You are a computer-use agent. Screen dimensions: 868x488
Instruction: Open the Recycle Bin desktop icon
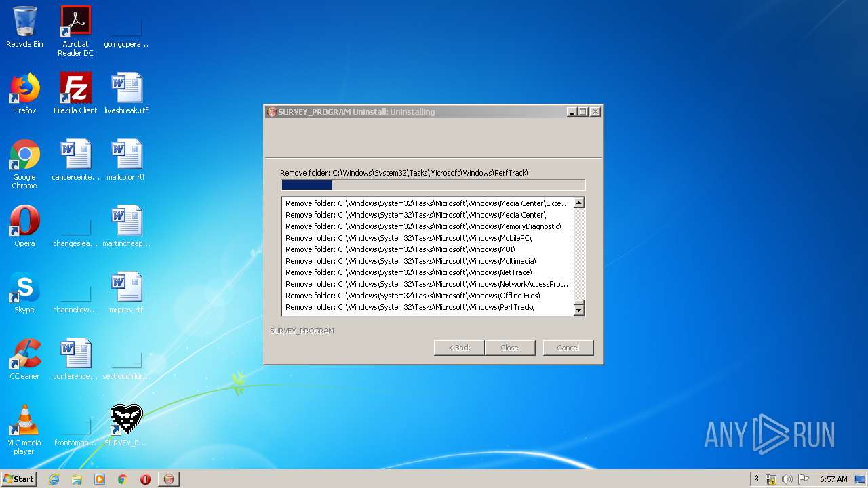click(x=24, y=27)
